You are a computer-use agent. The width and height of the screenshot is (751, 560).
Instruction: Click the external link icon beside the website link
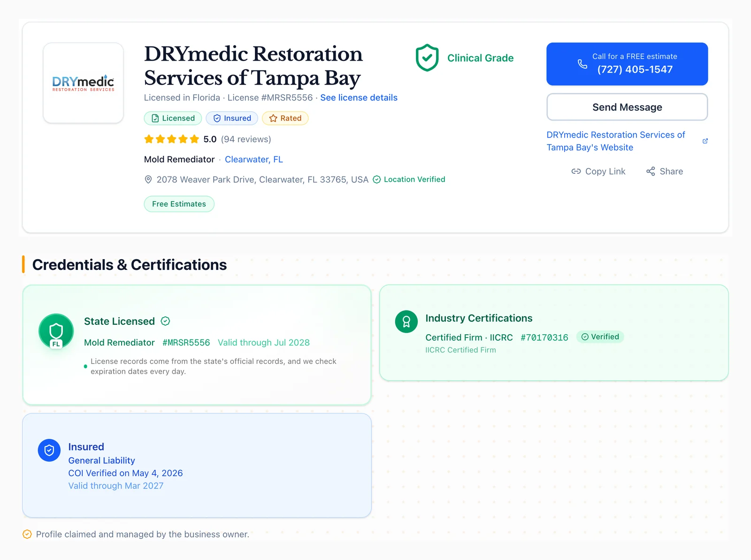(x=705, y=141)
